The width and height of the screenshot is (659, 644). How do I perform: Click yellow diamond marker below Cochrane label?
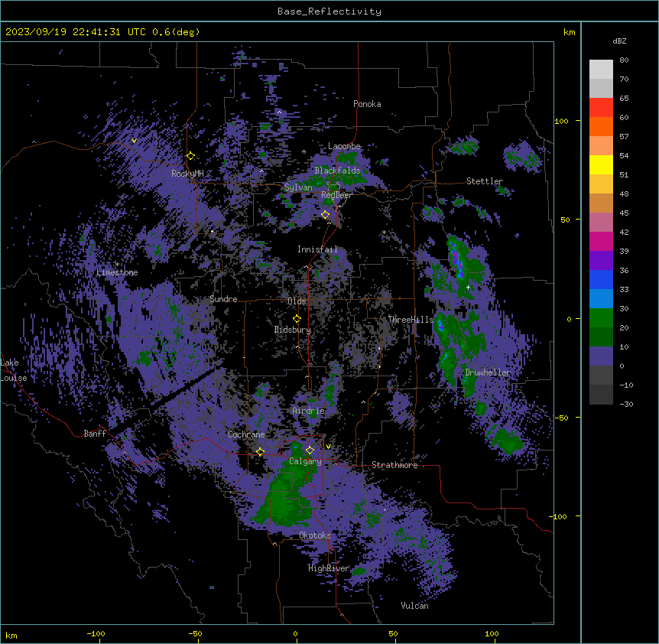click(x=260, y=452)
